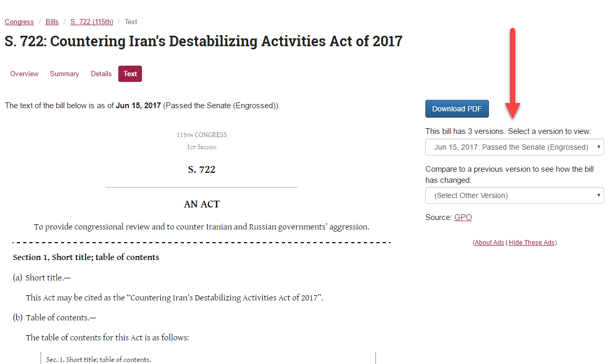The image size is (612, 364).
Task: Open the Bills breadcrumb link
Action: coord(52,22)
